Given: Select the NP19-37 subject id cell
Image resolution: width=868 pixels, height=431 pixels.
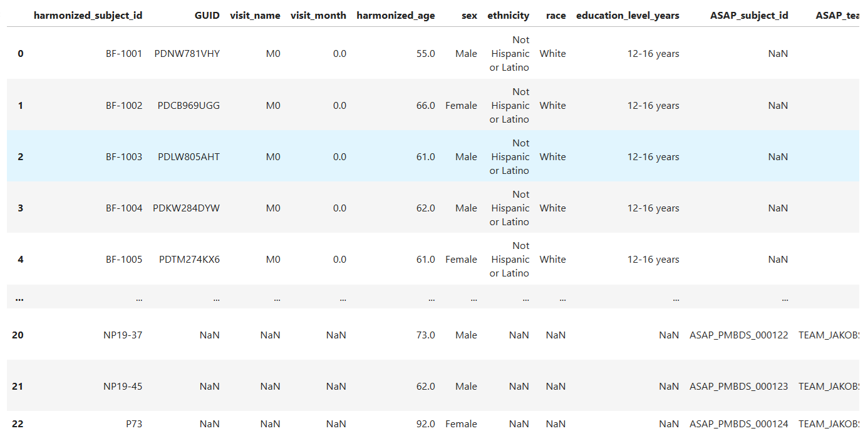Looking at the screenshot, I should (125, 335).
